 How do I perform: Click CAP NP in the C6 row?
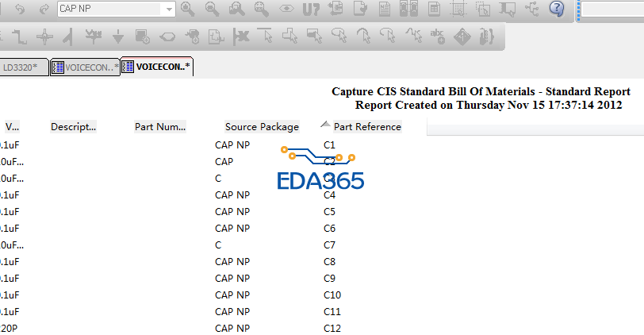point(232,228)
